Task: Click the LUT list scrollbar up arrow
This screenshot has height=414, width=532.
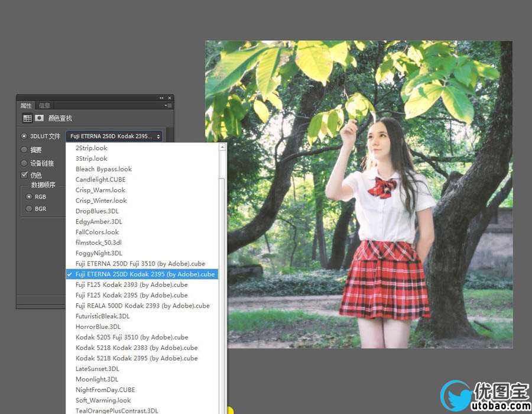Action: [223, 147]
